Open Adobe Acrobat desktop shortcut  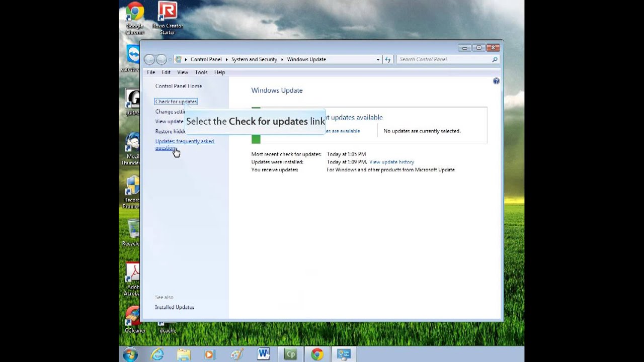pos(132,280)
